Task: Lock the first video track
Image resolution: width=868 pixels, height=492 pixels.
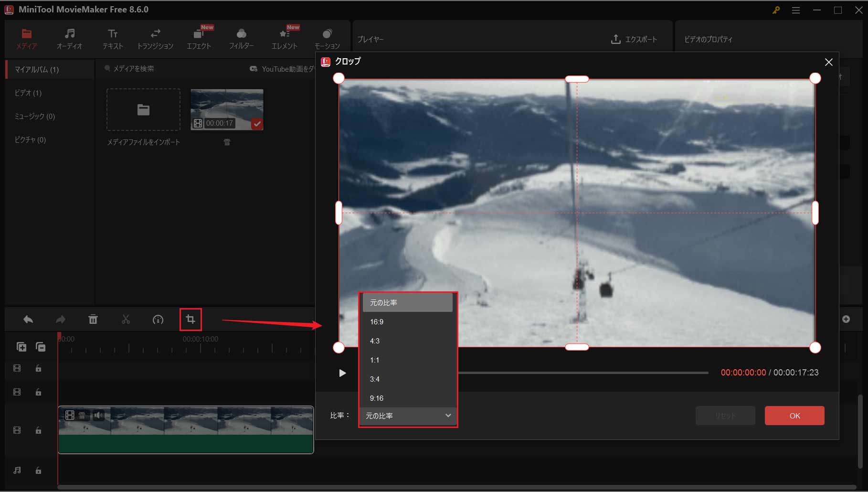Action: pyautogui.click(x=38, y=368)
